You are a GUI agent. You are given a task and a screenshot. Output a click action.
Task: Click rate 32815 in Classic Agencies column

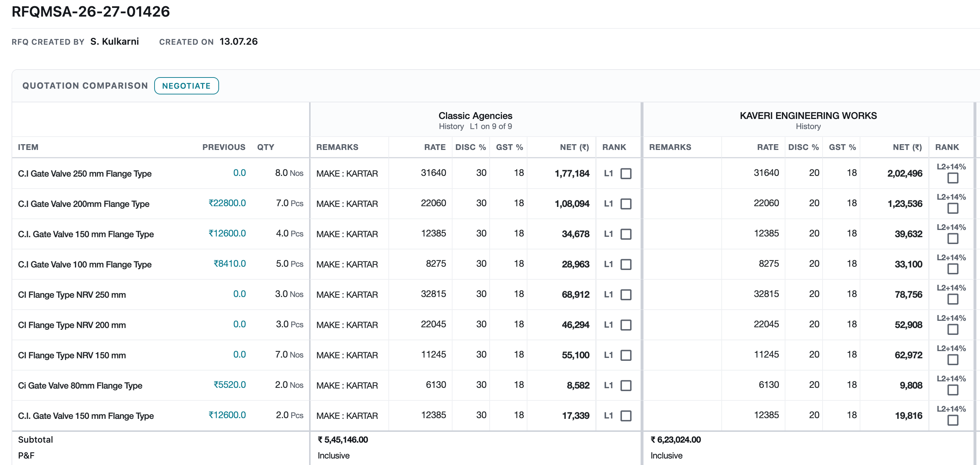[x=433, y=294]
